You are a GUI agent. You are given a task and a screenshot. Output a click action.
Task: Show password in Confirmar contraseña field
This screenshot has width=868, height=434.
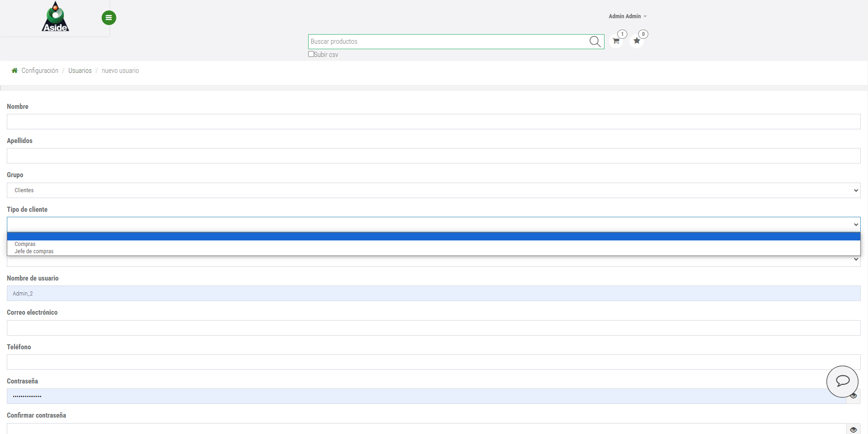(853, 429)
